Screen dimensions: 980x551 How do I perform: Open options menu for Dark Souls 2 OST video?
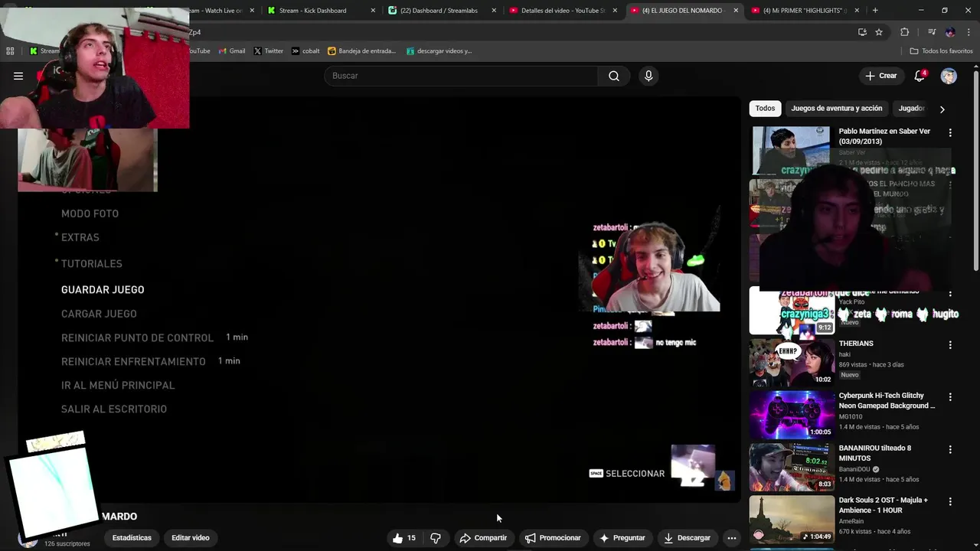tap(950, 502)
